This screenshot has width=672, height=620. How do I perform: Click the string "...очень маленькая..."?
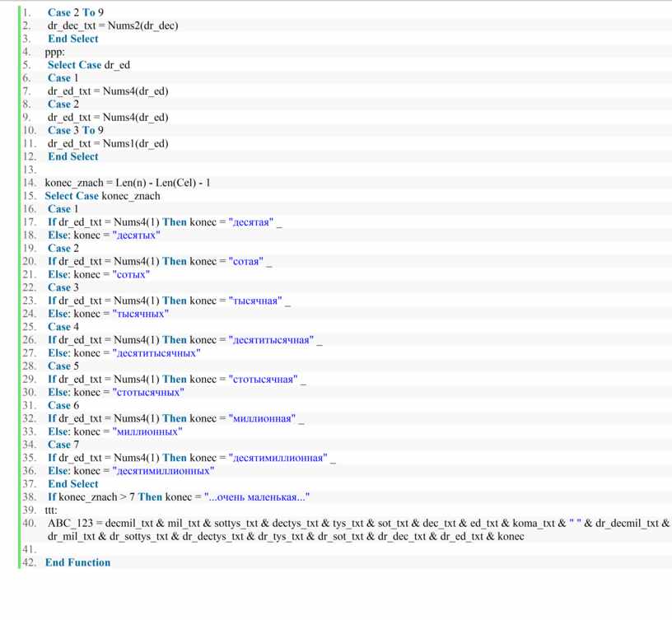point(257,497)
